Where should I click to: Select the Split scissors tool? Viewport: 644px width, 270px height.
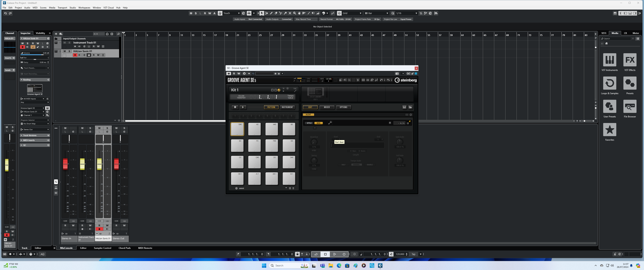click(280, 13)
